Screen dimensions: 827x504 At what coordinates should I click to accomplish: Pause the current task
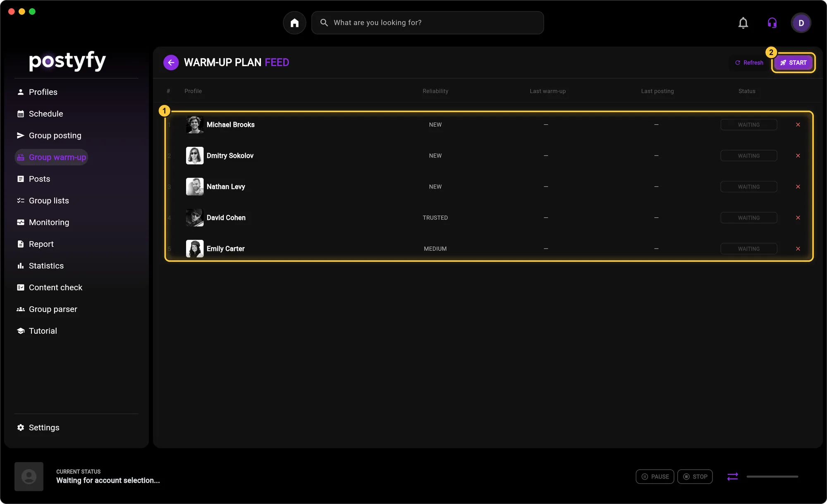655,477
